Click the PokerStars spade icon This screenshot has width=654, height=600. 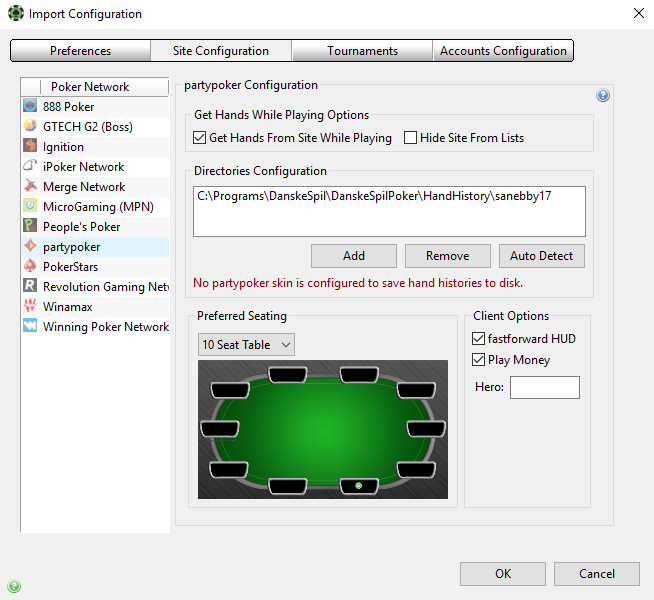pos(30,266)
